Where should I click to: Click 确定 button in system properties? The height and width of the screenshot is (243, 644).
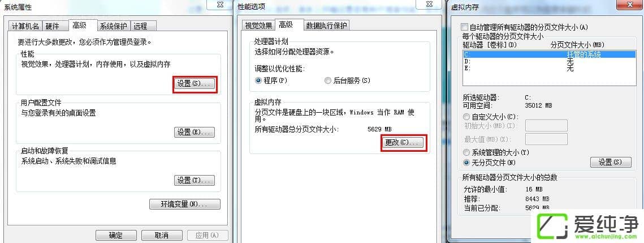tap(116, 235)
